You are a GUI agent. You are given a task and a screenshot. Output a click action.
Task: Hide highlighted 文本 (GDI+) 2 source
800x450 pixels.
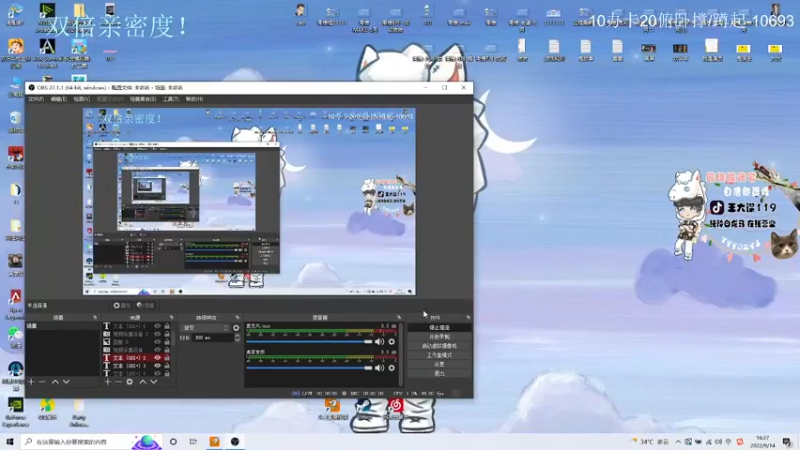157,358
